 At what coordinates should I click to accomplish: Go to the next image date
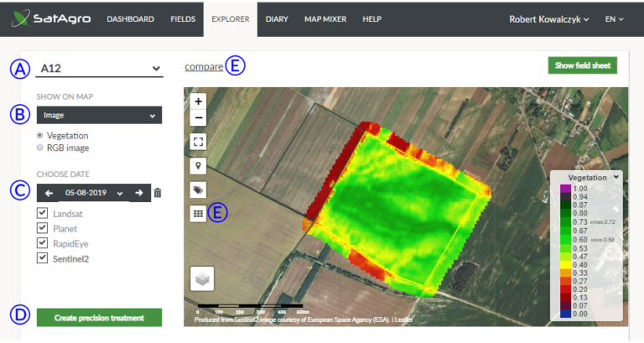click(x=139, y=193)
